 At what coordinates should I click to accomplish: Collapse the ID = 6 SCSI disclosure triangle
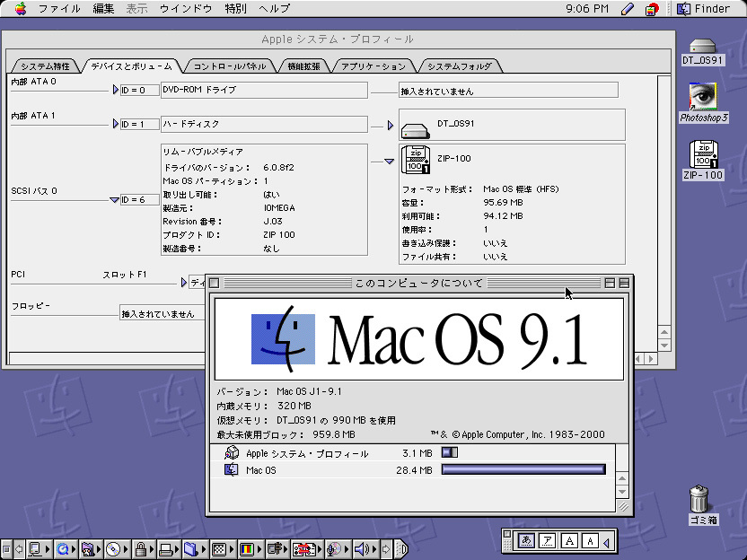click(114, 200)
